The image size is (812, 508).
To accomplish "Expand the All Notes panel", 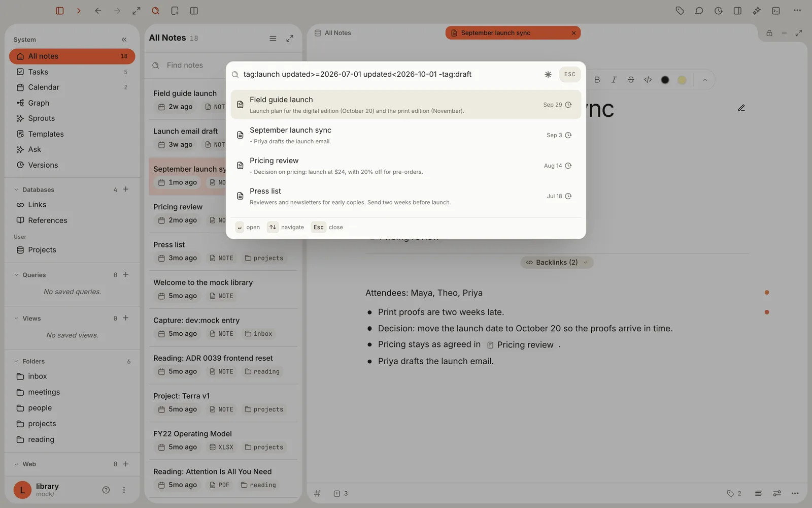I will point(290,38).
